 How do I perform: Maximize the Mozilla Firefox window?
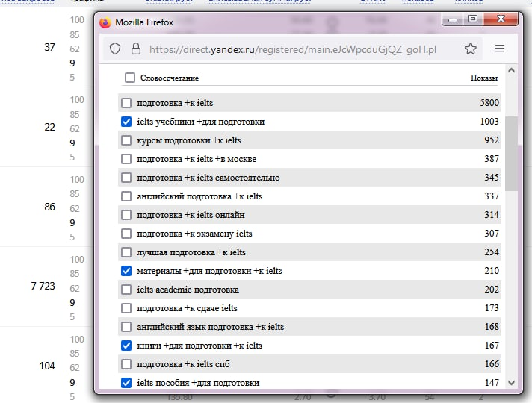473,19
